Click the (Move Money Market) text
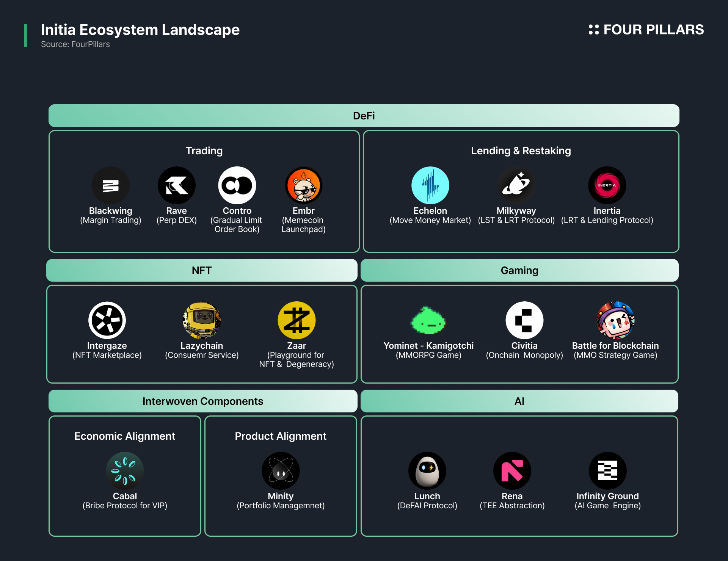 tap(430, 220)
